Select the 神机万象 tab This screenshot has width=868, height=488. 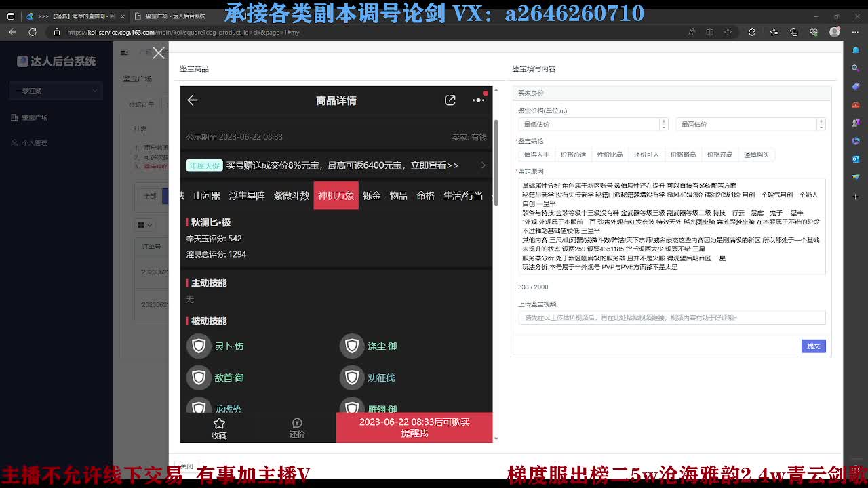click(336, 196)
